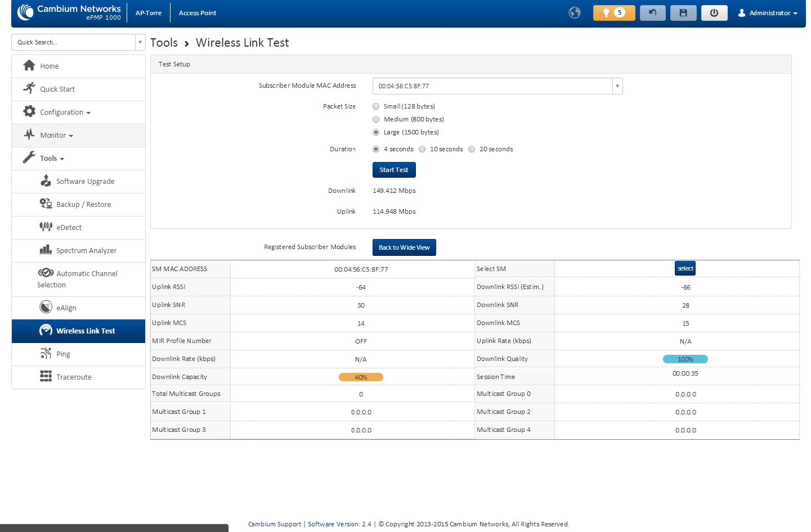
Task: Open Subscriber Module MAC Address dropdown arrow
Action: tap(617, 86)
